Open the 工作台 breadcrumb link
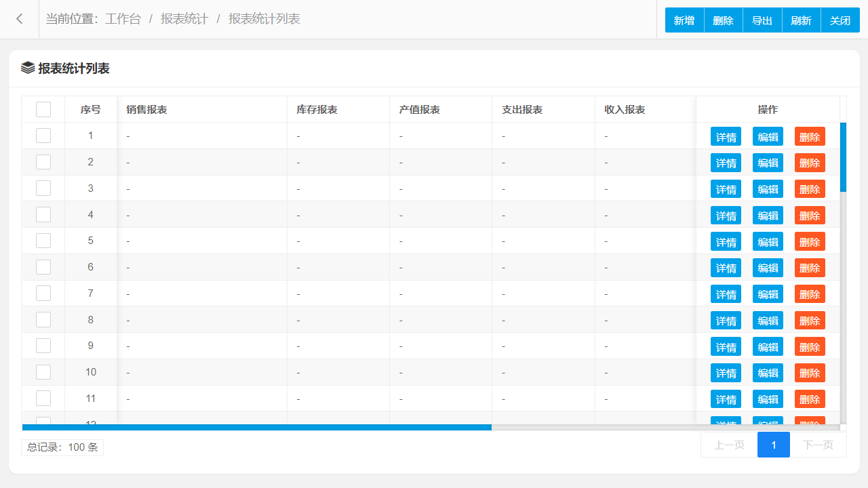This screenshot has height=488, width=868. (x=123, y=19)
